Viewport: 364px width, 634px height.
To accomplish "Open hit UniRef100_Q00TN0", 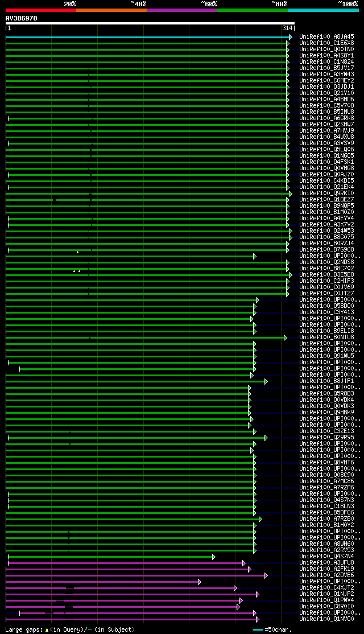I will 327,49.
